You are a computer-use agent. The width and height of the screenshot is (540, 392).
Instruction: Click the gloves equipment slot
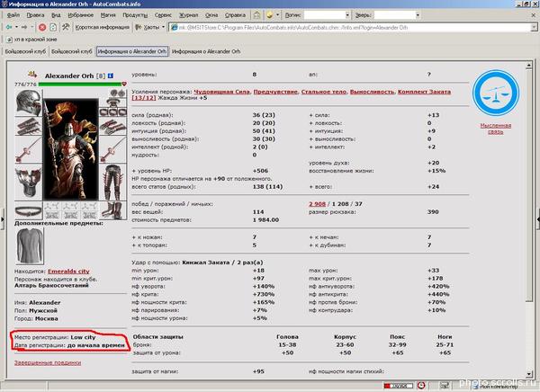(113, 126)
